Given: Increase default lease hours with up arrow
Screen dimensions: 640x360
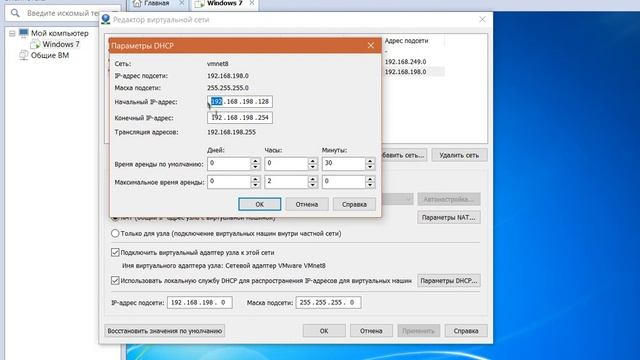Looking at the screenshot, I should pos(313,161).
